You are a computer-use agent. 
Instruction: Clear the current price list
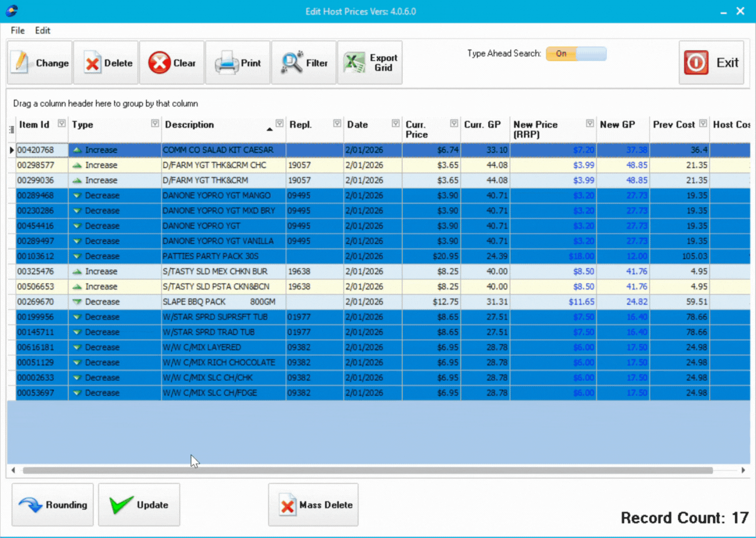point(172,62)
